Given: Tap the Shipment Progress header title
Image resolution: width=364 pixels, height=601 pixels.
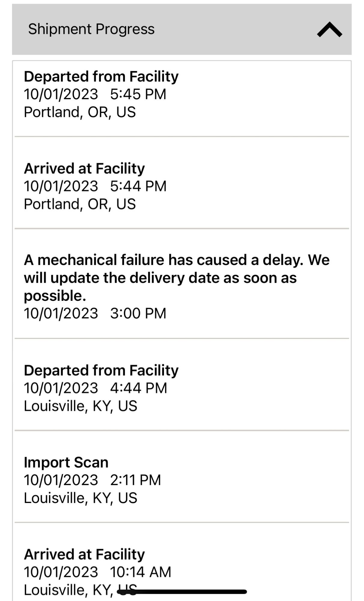Looking at the screenshot, I should pos(91,29).
